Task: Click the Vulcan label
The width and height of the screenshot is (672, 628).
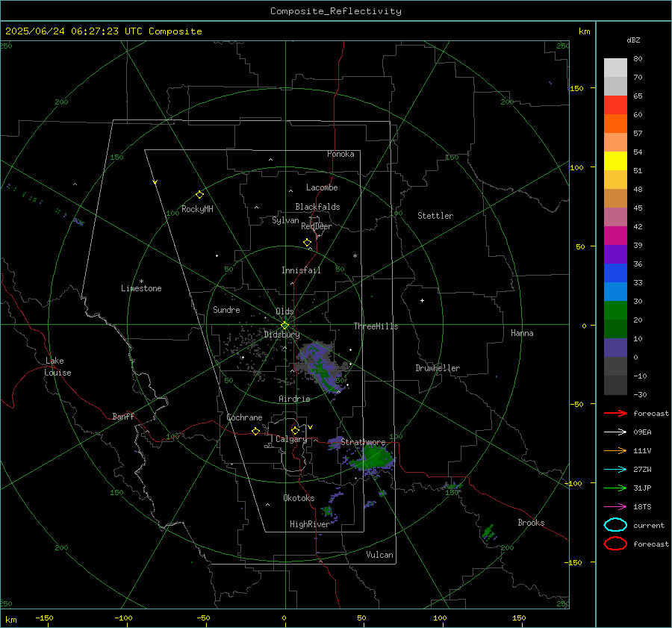Action: 379,555
